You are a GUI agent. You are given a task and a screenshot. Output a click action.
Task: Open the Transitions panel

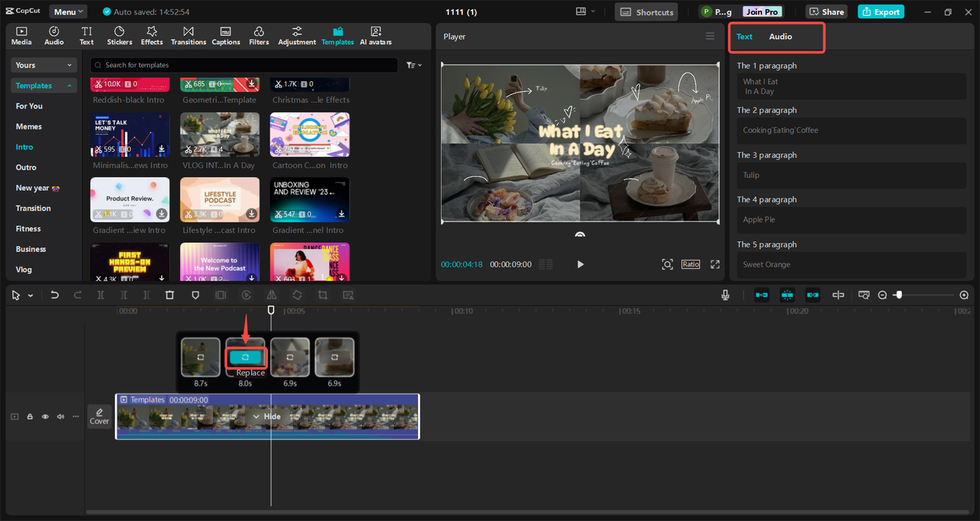point(188,36)
